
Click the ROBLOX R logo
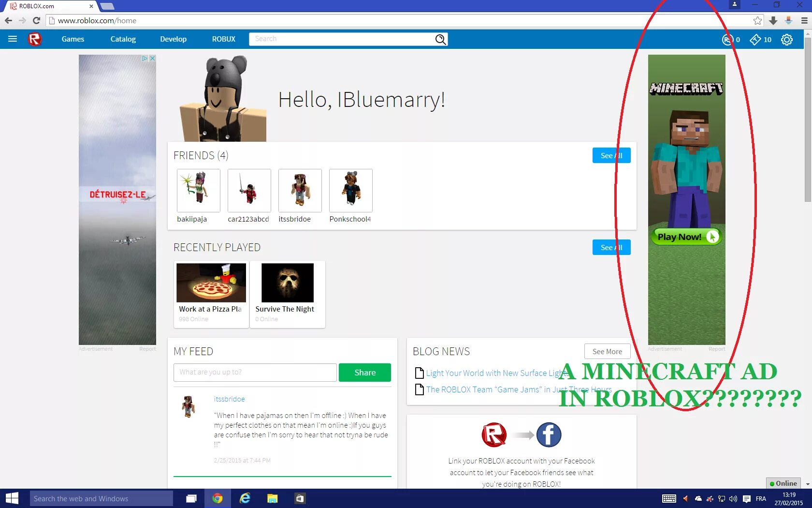coord(35,39)
